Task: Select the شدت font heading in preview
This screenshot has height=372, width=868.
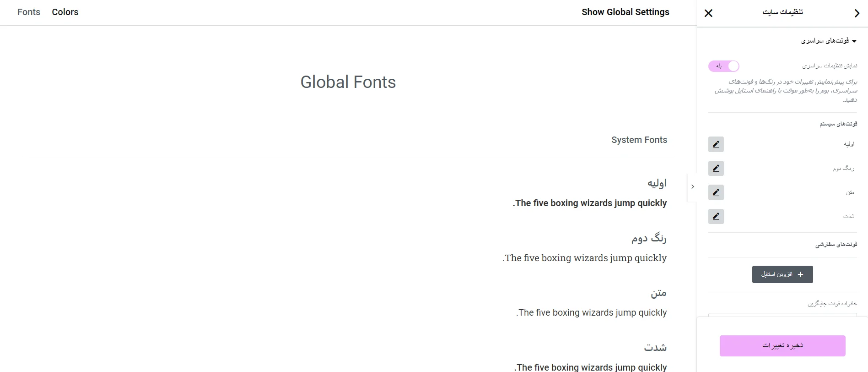Action: [x=655, y=348]
